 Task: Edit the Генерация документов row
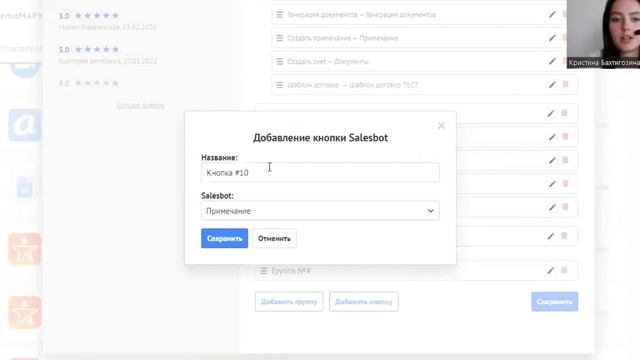tap(552, 15)
